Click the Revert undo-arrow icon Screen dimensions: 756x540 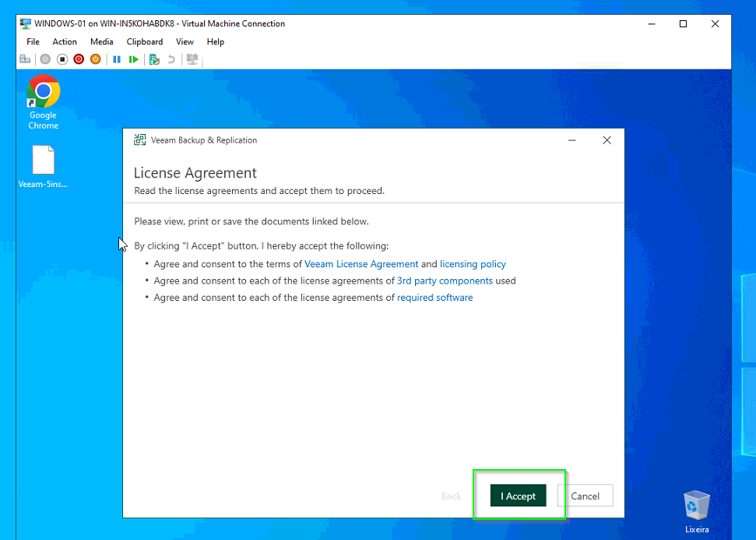171,59
